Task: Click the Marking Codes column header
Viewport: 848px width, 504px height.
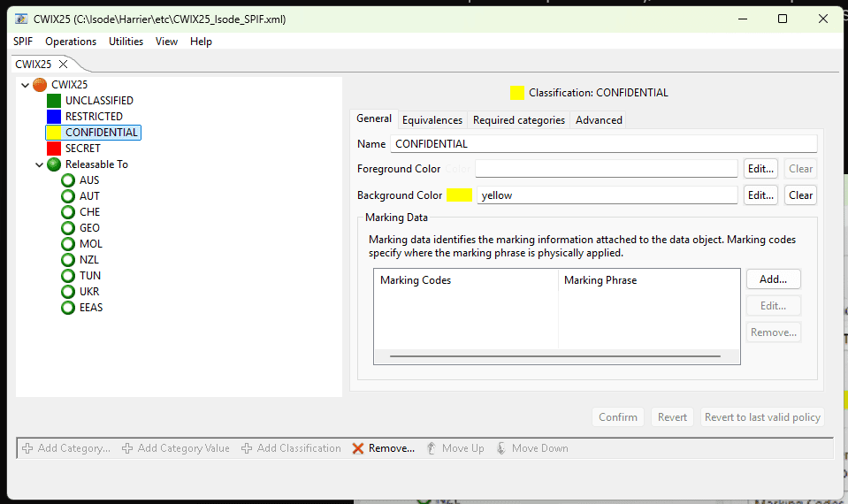Action: coord(466,280)
